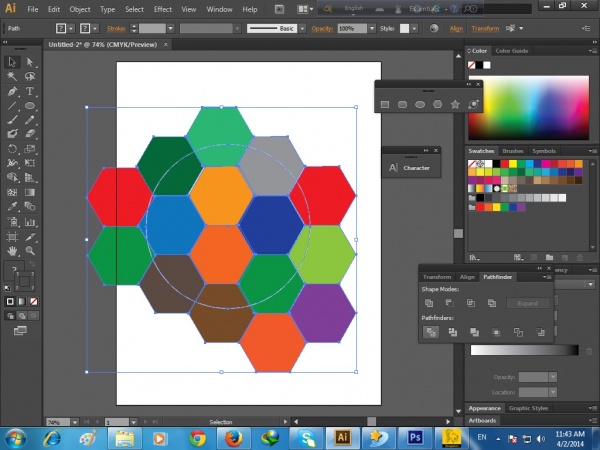The image size is (600, 450).
Task: Click the Divide pathfinder icon
Action: click(x=429, y=331)
